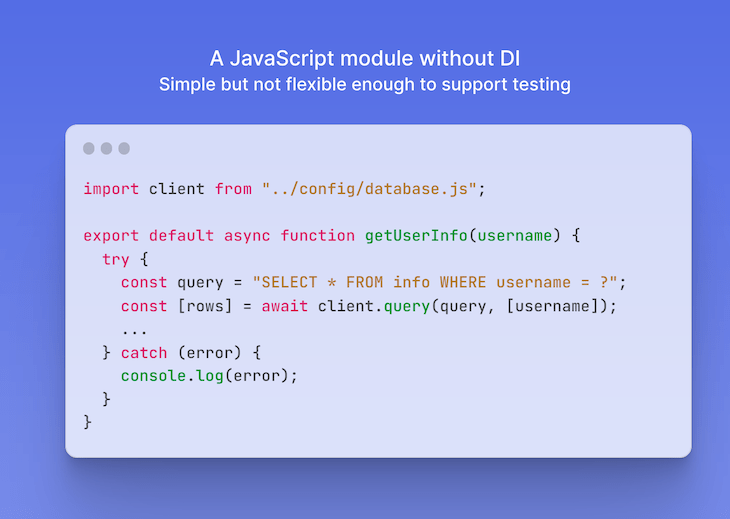Click the 'log' method name

pos(210,376)
